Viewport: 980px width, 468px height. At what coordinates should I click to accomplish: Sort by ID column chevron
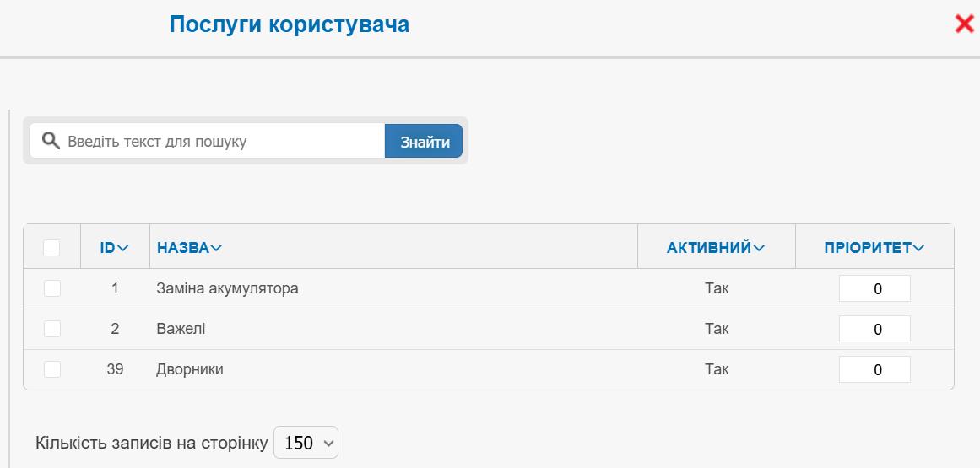click(123, 248)
